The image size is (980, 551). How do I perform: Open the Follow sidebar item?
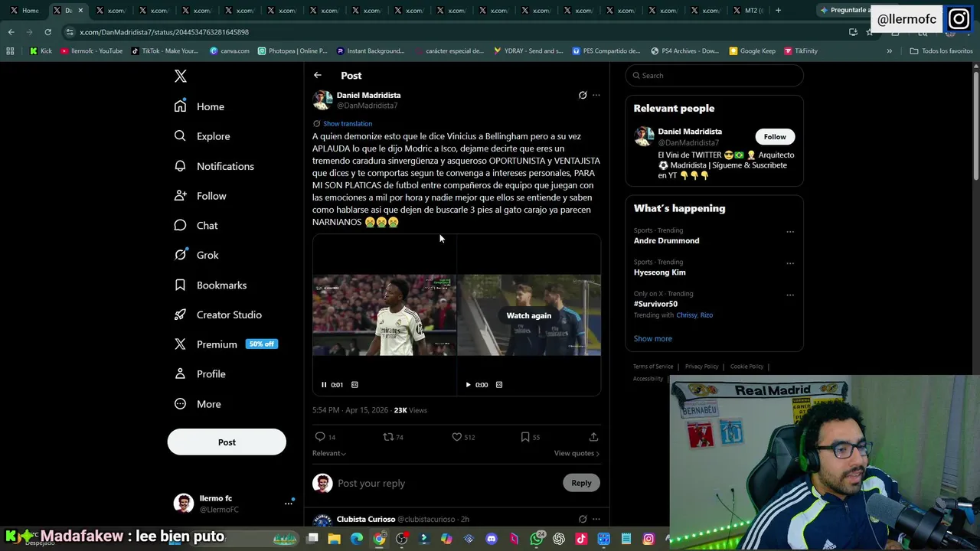(201, 196)
